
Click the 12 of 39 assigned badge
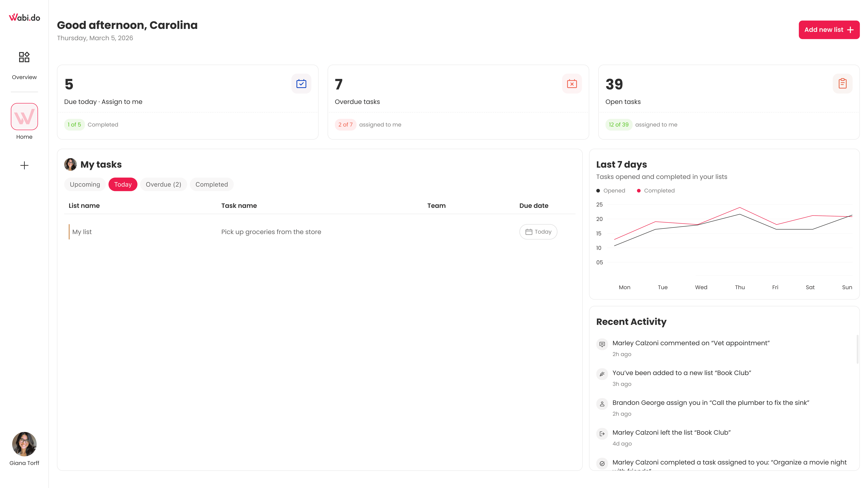(619, 125)
